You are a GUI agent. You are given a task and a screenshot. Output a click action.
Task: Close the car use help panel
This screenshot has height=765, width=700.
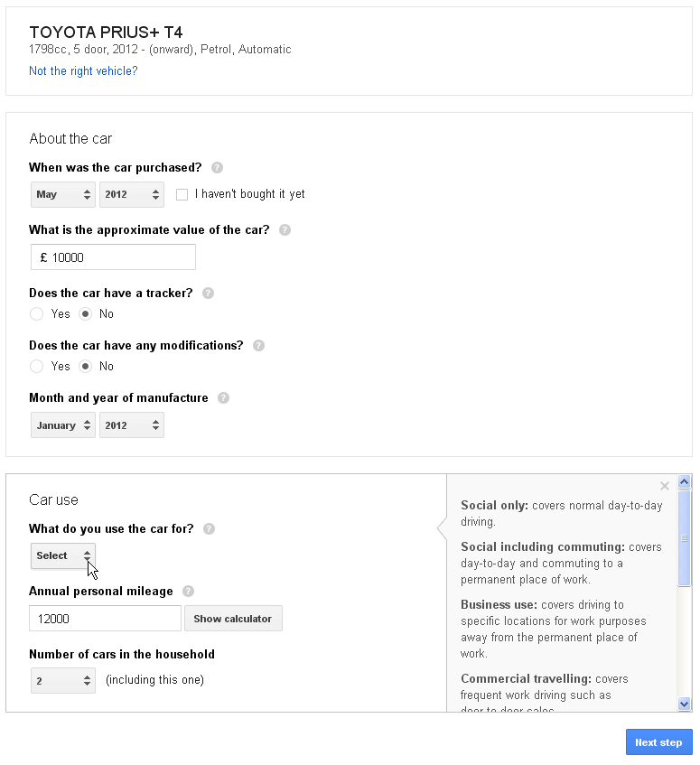(665, 486)
